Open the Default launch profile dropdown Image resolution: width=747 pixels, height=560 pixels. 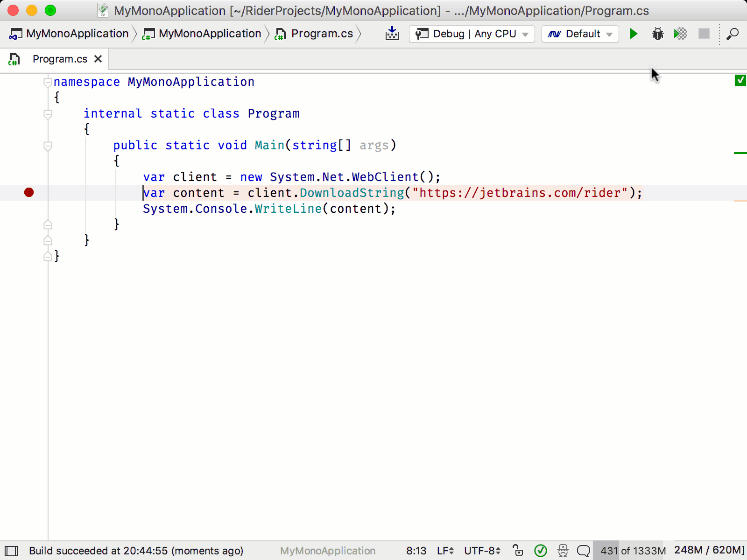(580, 34)
